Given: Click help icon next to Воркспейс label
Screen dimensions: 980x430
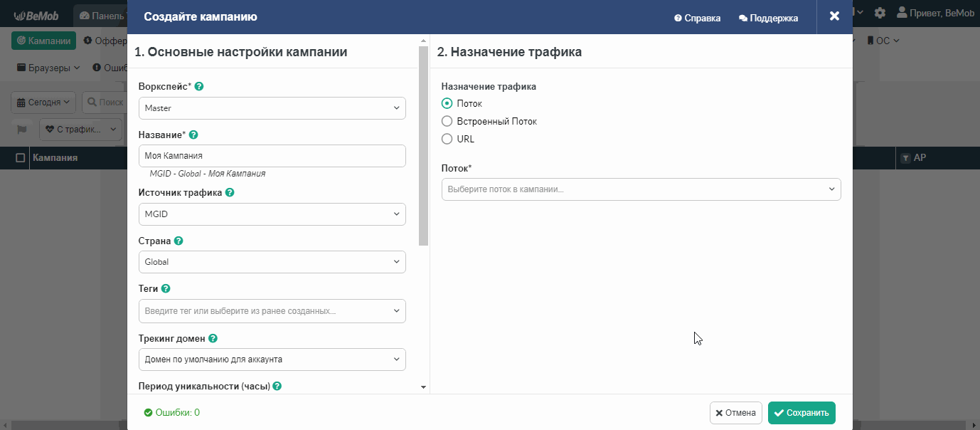Looking at the screenshot, I should [x=199, y=87].
